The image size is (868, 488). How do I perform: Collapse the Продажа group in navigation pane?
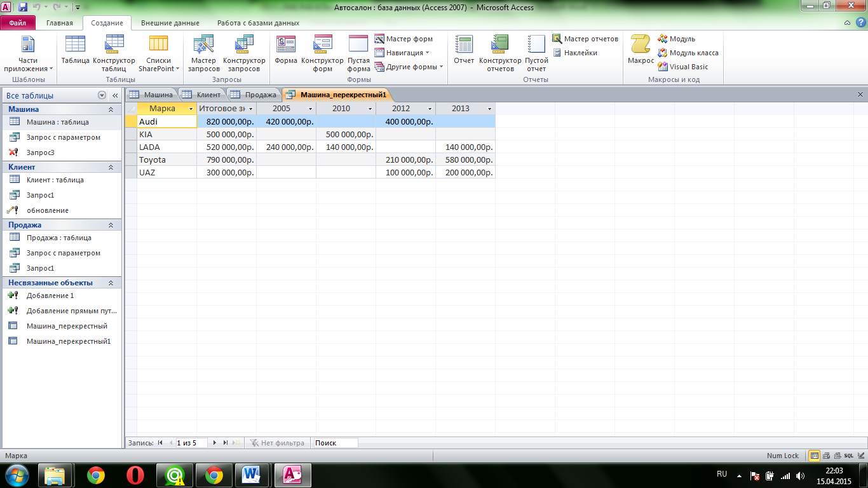click(111, 225)
